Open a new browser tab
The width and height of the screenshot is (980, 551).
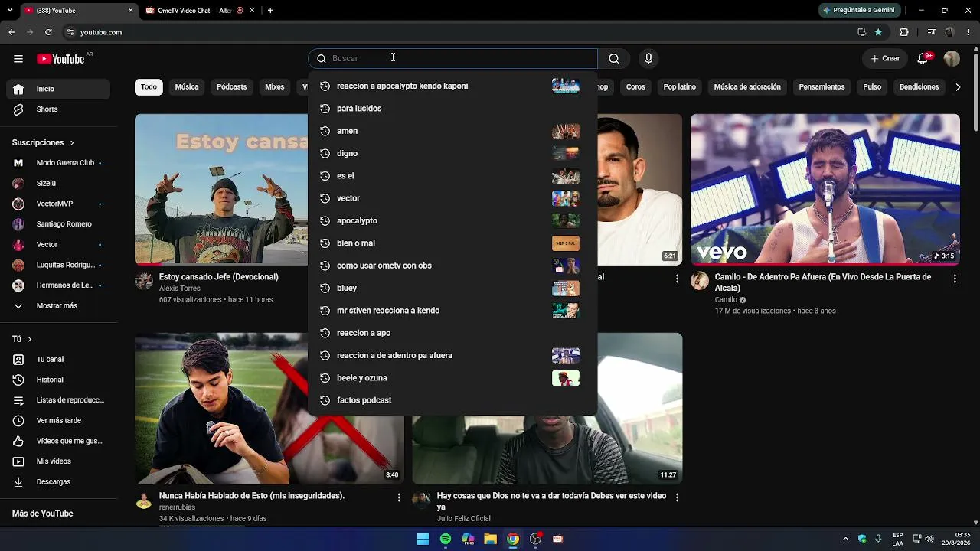(x=270, y=11)
